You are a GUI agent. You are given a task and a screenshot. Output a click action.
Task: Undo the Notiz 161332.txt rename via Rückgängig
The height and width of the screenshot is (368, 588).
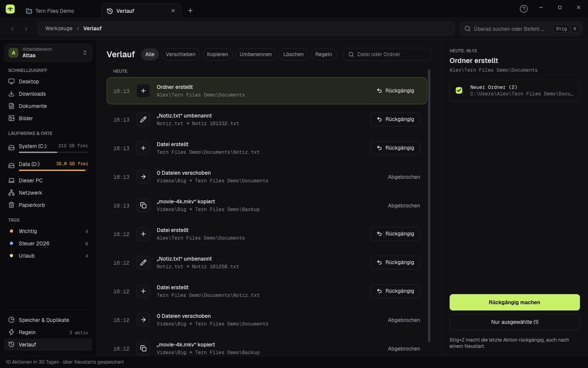pos(395,119)
